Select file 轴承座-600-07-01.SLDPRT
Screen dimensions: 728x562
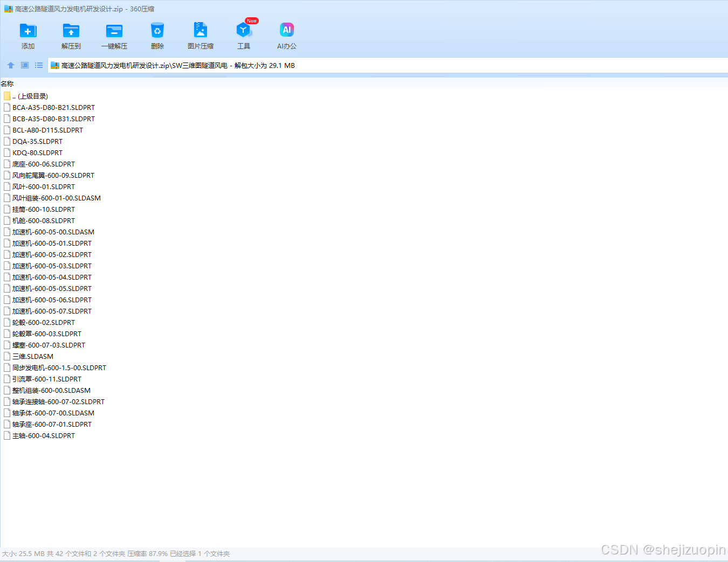(x=48, y=424)
